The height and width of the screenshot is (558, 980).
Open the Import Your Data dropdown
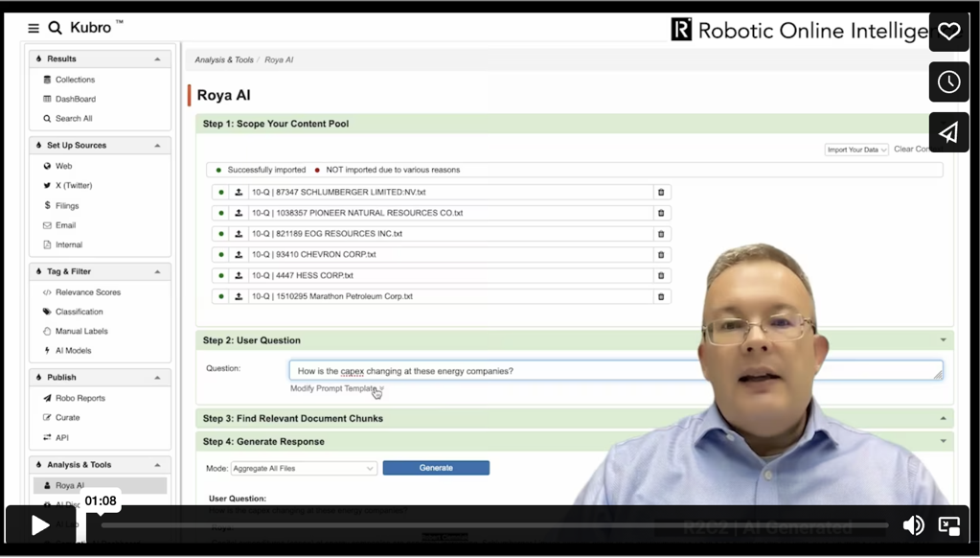coord(856,150)
